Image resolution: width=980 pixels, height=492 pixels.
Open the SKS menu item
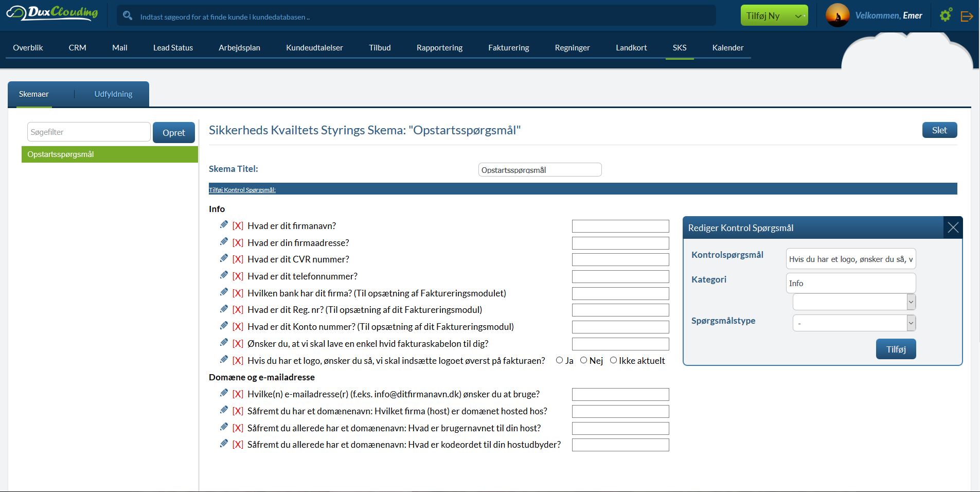point(680,47)
